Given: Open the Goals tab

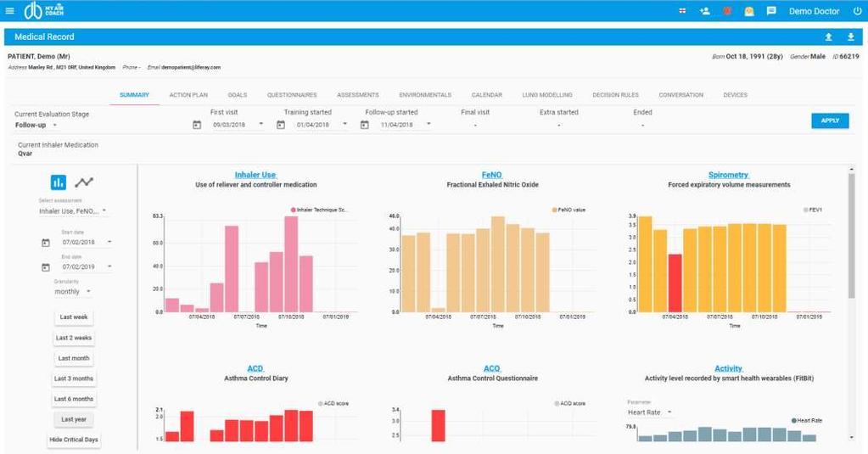Looking at the screenshot, I should 238,95.
